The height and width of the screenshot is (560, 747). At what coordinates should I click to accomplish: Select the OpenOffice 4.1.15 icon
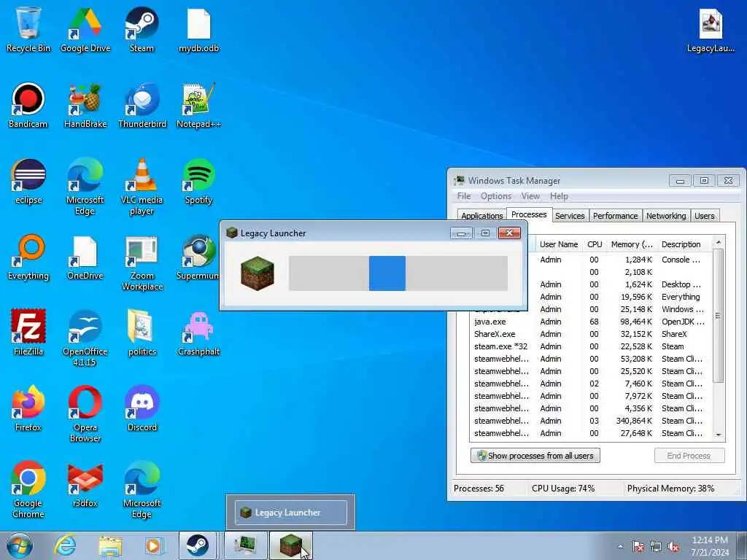pyautogui.click(x=85, y=338)
